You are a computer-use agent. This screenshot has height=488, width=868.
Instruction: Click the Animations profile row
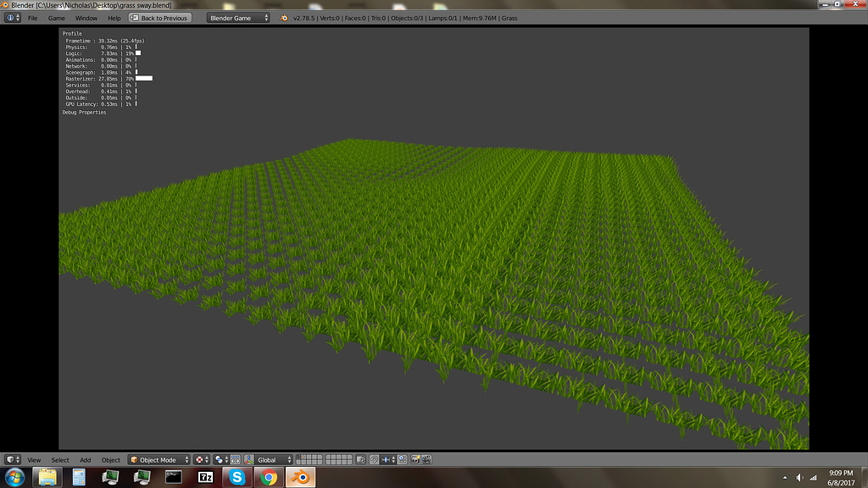[x=101, y=60]
